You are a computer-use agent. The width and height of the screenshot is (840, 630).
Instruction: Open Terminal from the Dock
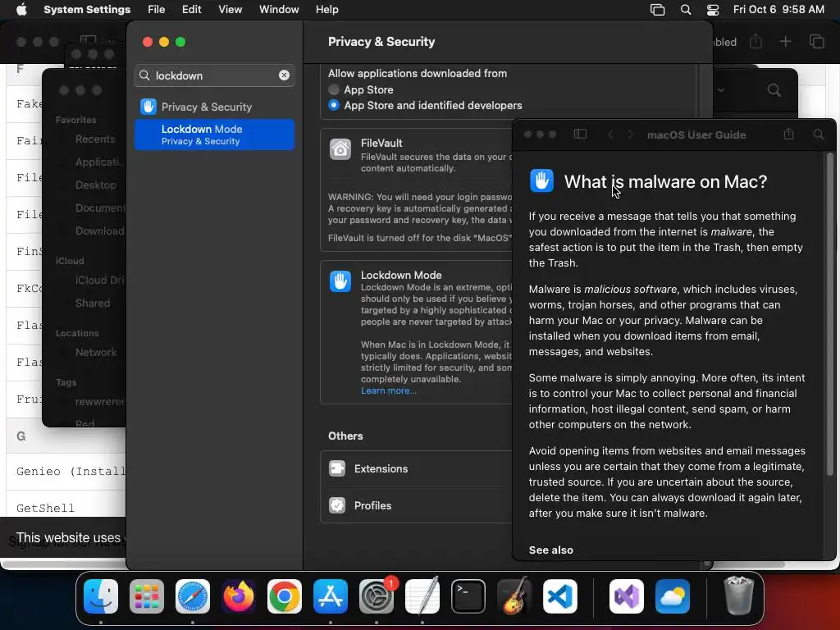tap(468, 596)
